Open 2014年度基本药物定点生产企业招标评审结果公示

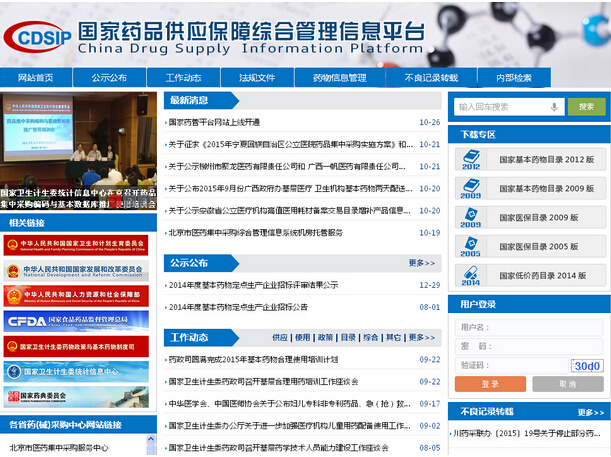[253, 285]
